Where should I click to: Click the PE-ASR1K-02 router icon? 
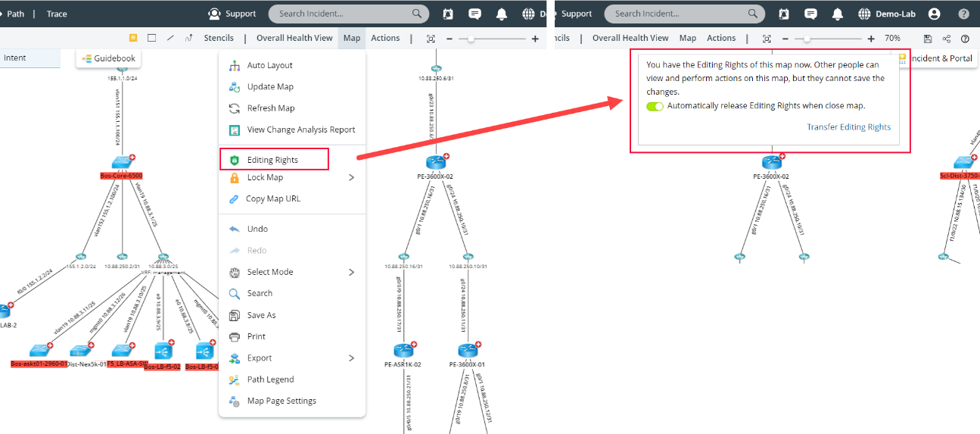pos(403,350)
